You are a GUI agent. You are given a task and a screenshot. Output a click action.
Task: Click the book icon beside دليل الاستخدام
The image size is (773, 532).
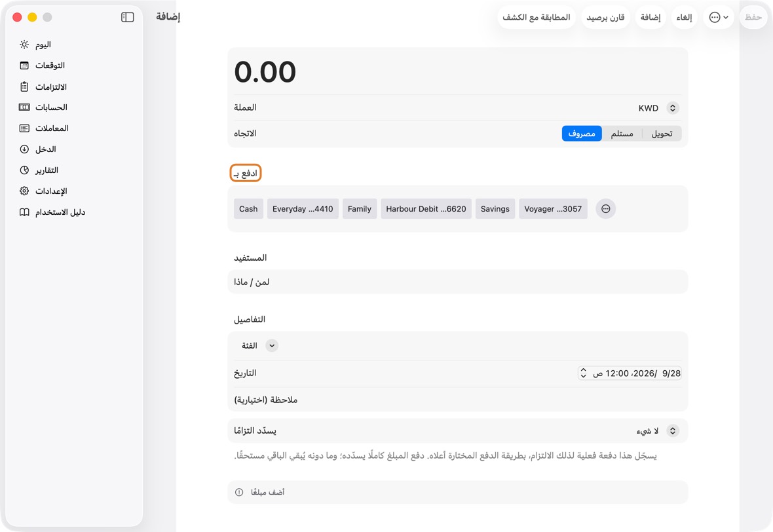point(24,212)
